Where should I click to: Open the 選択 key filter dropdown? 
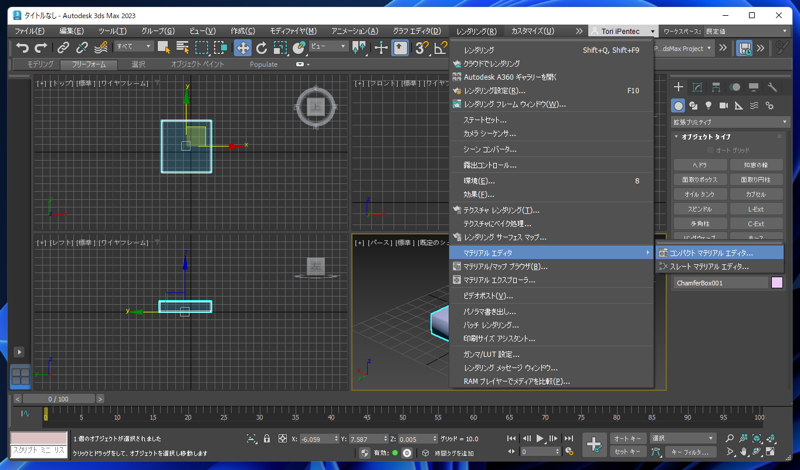coord(683,438)
